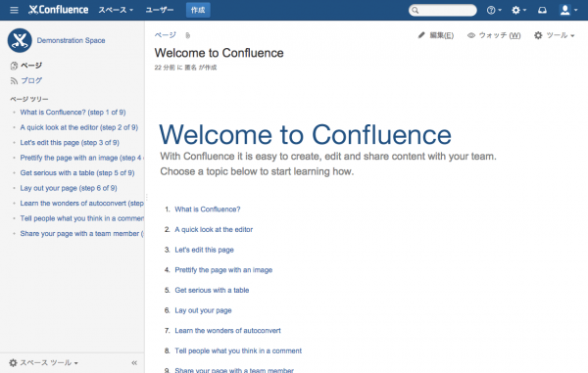Screen dimensions: 588x373
Task: Open the help question mark menu
Action: [x=494, y=10]
